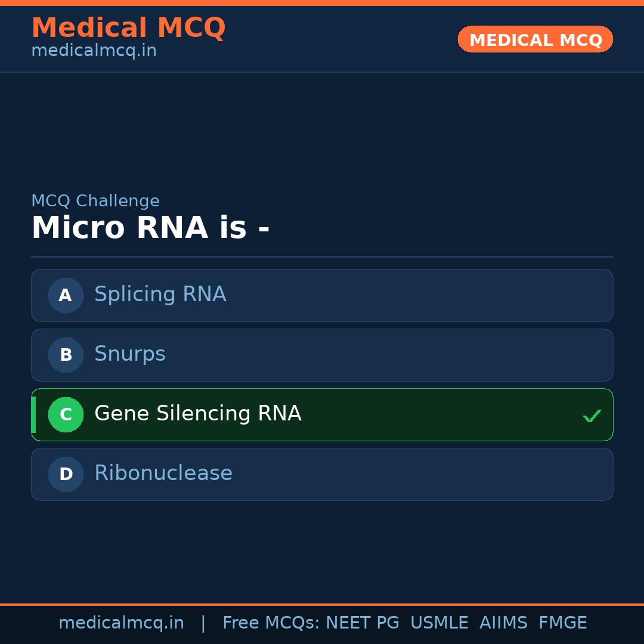The height and width of the screenshot is (644, 644).
Task: Click the A letter circle icon
Action: pyautogui.click(x=66, y=295)
